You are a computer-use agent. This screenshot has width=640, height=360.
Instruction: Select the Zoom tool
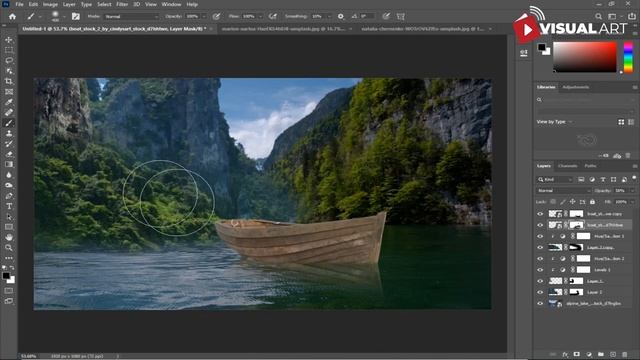point(9,248)
